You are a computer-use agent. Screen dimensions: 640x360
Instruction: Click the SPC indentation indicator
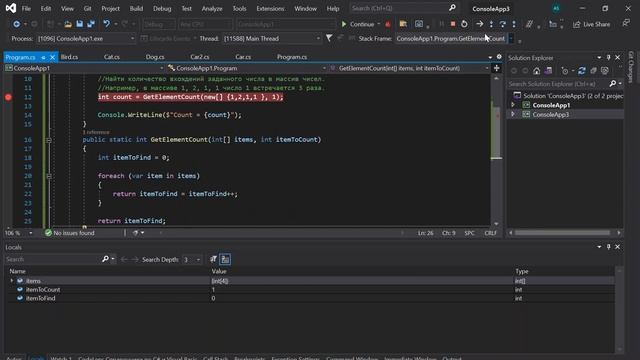click(469, 233)
